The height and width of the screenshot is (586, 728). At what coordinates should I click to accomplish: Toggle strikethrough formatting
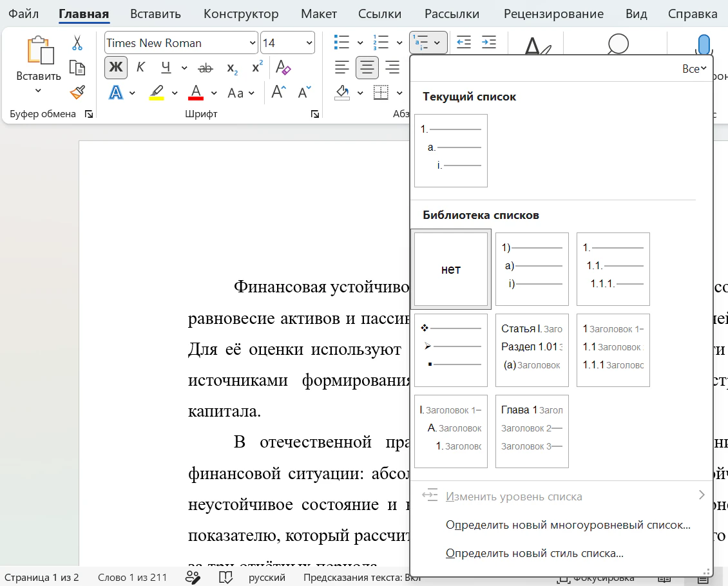click(206, 68)
